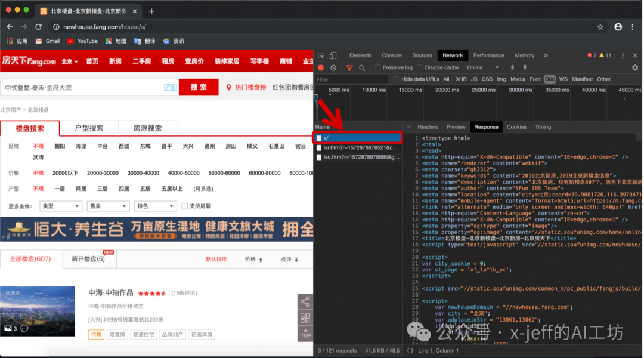The image size is (644, 358).
Task: Click the red 搜索 button
Action: tap(199, 87)
